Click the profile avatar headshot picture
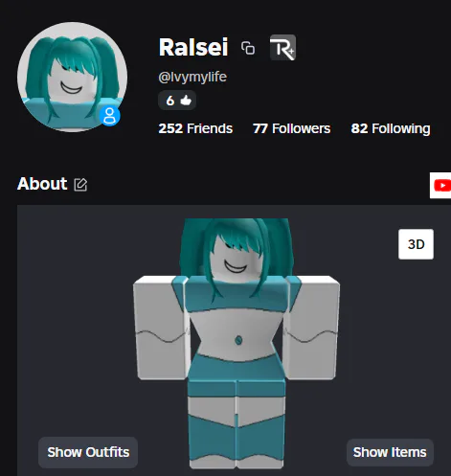Viewport: 451px width, 476px height. click(72, 77)
